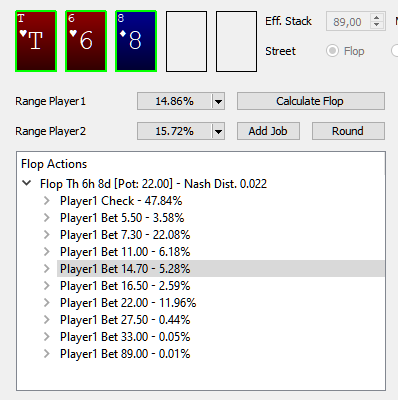Open Range Player1 dropdown arrow
This screenshot has width=398, height=400.
pyautogui.click(x=218, y=101)
